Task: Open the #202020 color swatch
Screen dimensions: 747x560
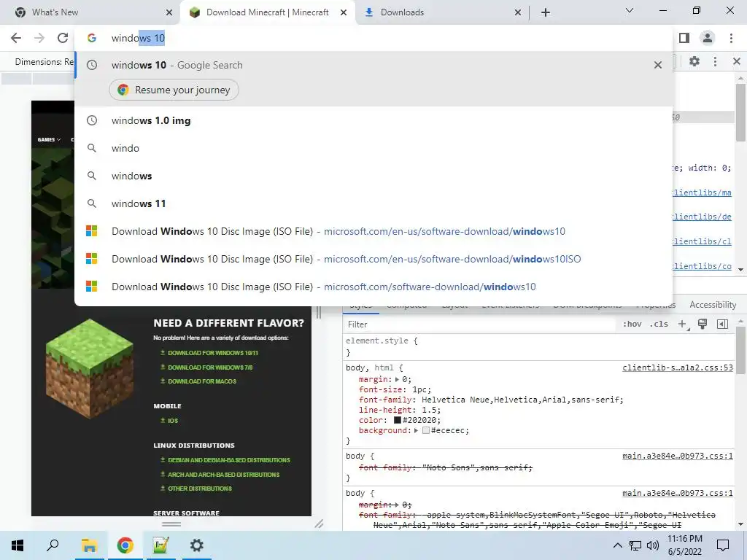Action: [x=398, y=421]
